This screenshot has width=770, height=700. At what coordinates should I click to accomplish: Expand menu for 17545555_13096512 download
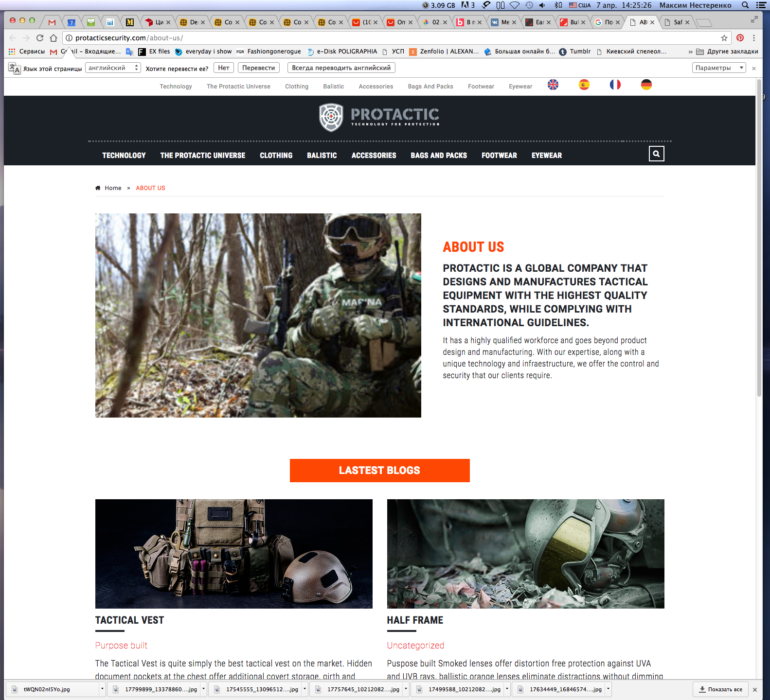click(x=304, y=689)
